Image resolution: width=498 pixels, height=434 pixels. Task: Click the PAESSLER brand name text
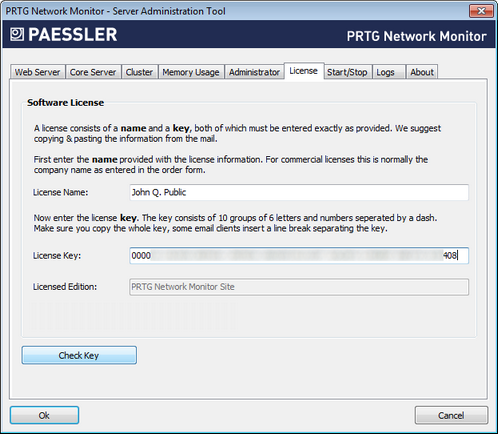coord(73,34)
